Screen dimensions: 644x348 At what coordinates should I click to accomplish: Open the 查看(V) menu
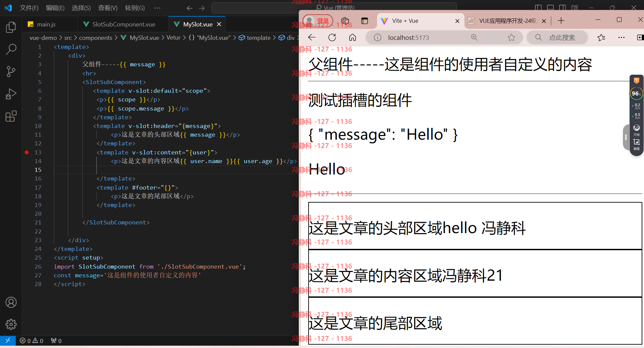(x=108, y=8)
